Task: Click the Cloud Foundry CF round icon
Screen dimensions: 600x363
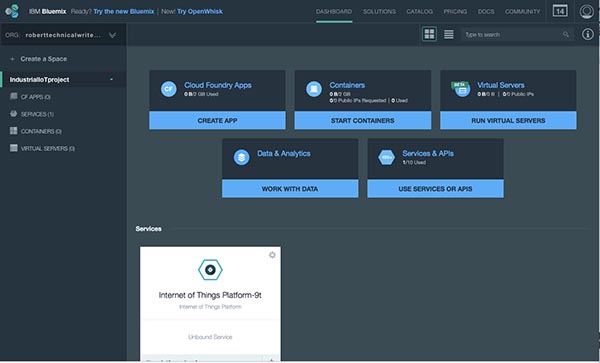Action: [168, 89]
